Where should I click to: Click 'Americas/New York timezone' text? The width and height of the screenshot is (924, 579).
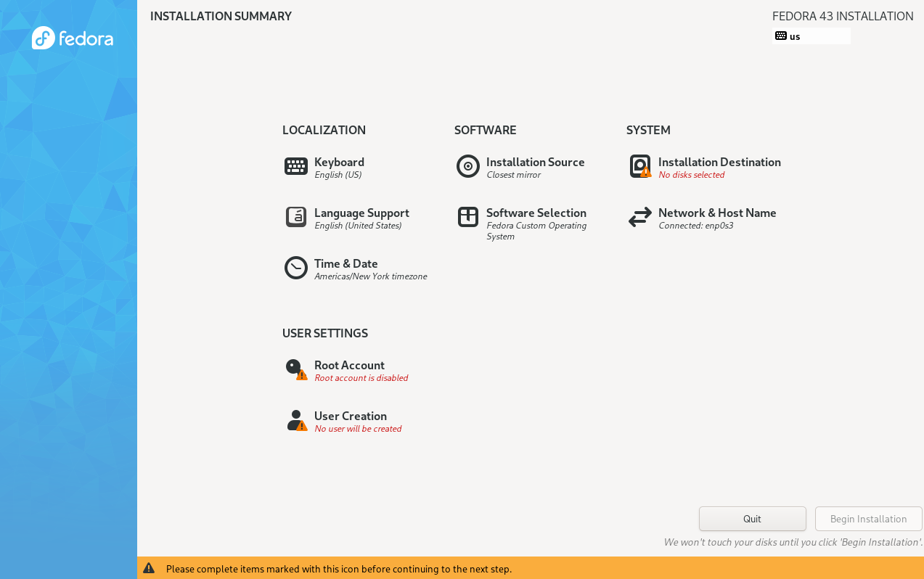point(370,276)
